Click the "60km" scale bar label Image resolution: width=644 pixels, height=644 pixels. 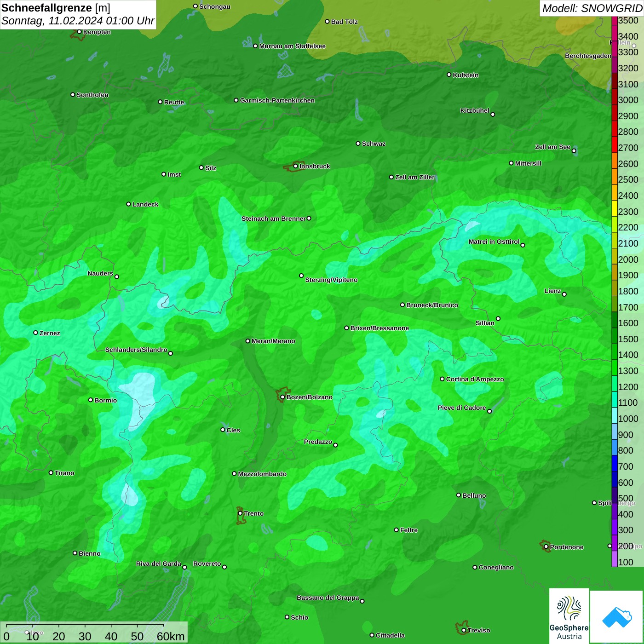pos(171,636)
